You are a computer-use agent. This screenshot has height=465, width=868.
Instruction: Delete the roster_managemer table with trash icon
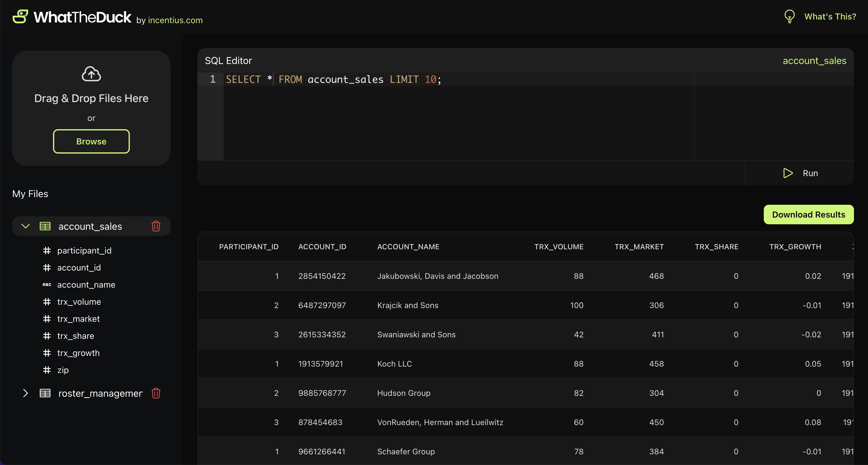tap(156, 393)
